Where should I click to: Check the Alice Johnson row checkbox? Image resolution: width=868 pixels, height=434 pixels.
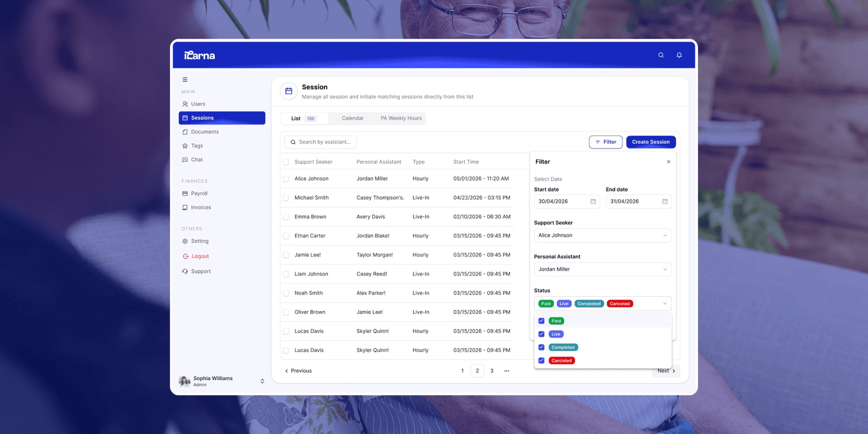click(x=286, y=178)
